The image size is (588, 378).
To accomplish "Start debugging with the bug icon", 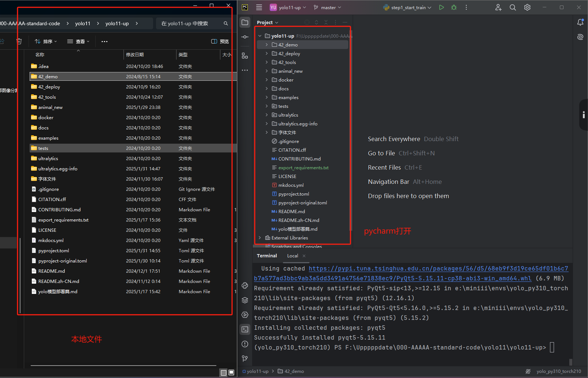I will click(454, 7).
